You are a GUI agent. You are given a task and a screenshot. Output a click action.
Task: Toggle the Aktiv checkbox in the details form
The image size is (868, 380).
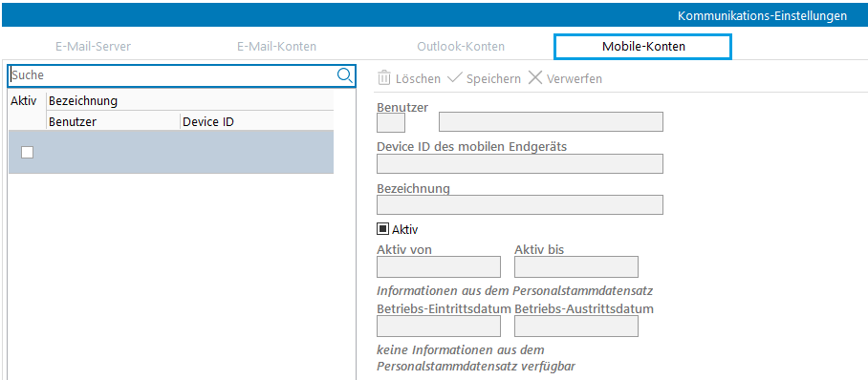point(383,228)
